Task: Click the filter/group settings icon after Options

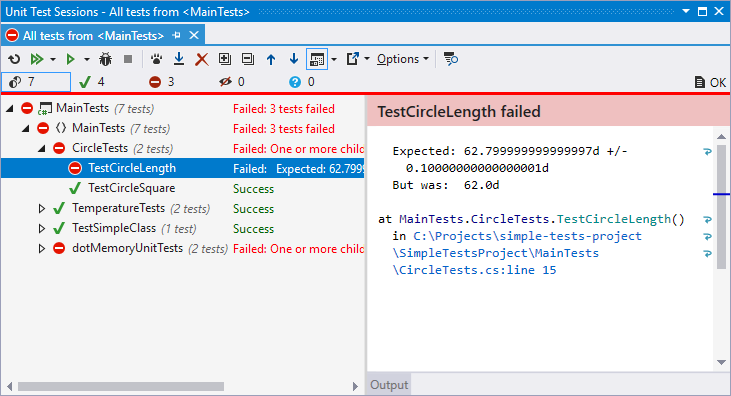Action: pyautogui.click(x=450, y=59)
